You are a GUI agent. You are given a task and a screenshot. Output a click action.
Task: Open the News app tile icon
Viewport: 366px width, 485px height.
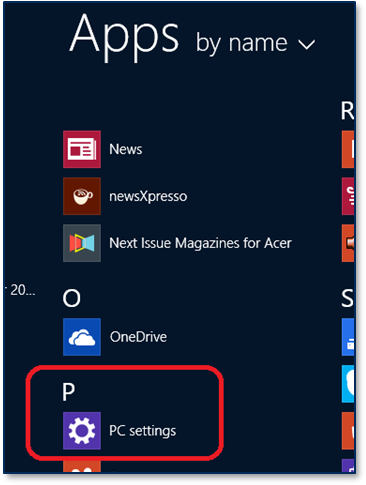click(82, 149)
